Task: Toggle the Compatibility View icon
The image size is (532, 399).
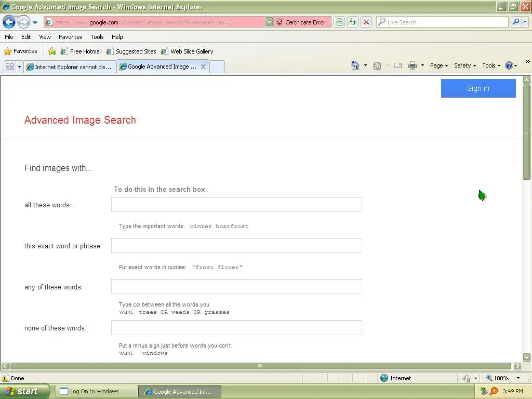Action: click(x=339, y=22)
